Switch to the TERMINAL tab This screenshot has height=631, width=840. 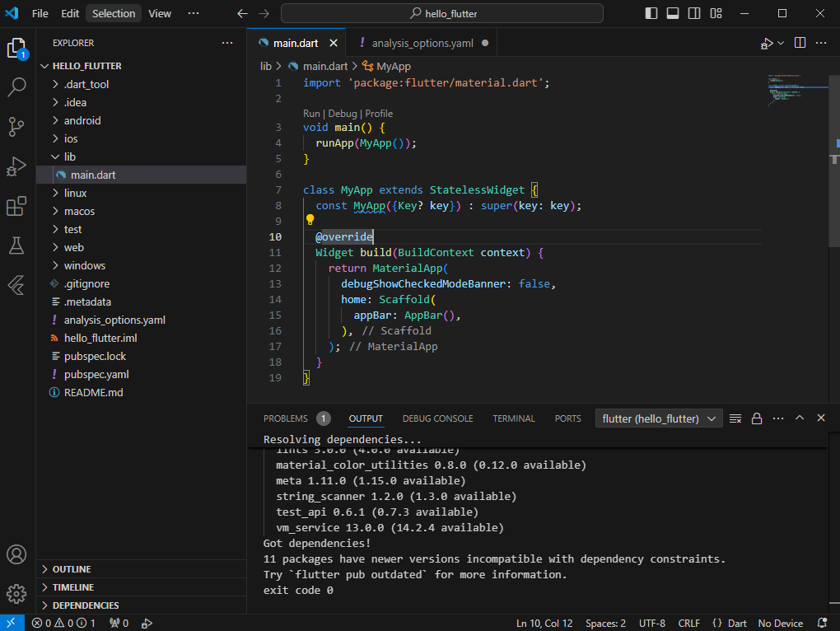point(514,418)
